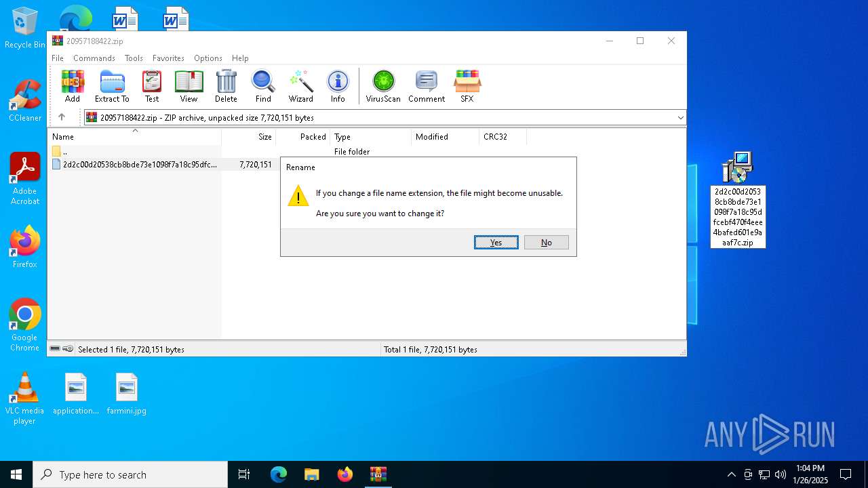Screen dimensions: 868x488
Task: Click 'Selected 1 file, 7,720,151 bytes' status text
Action: point(131,350)
